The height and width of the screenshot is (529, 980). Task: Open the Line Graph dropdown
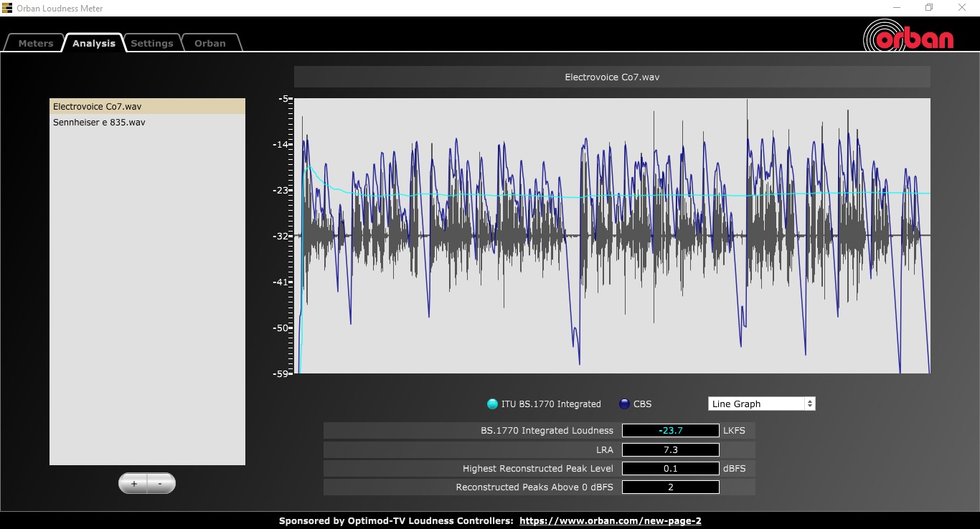(x=761, y=404)
